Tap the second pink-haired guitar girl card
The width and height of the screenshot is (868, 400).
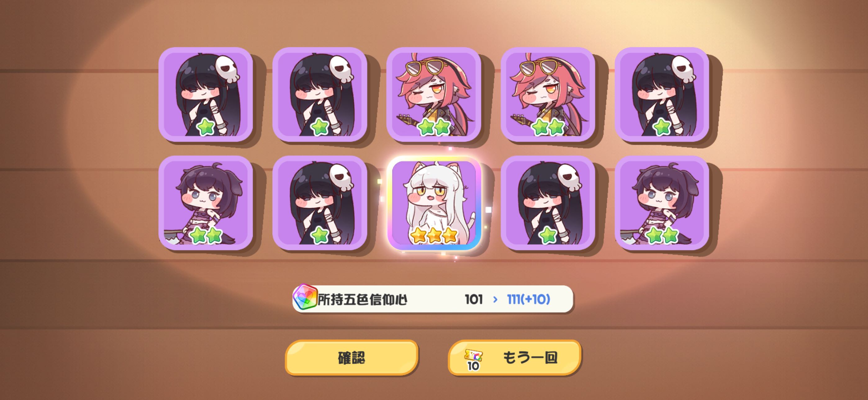tap(548, 95)
